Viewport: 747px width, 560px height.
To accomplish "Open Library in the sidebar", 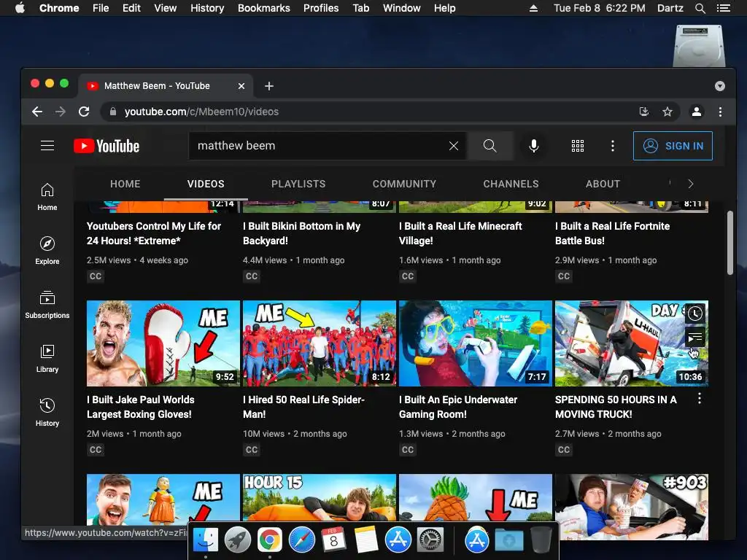I will [47, 359].
